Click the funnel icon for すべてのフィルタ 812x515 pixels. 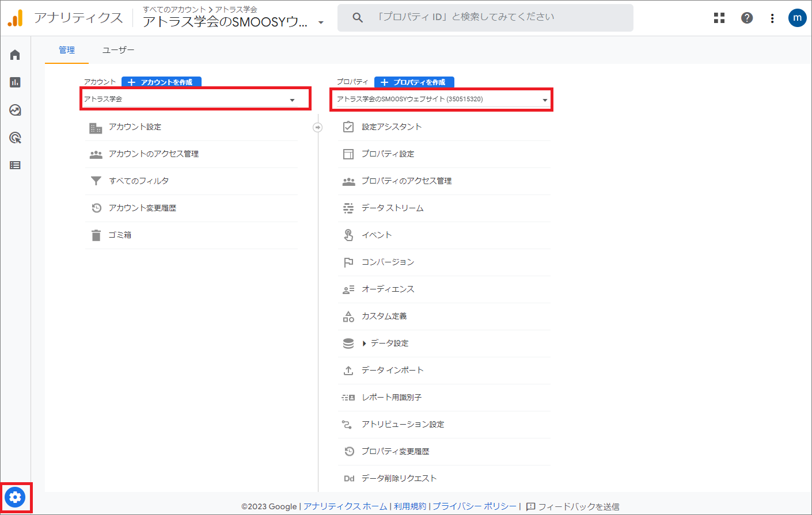(96, 181)
